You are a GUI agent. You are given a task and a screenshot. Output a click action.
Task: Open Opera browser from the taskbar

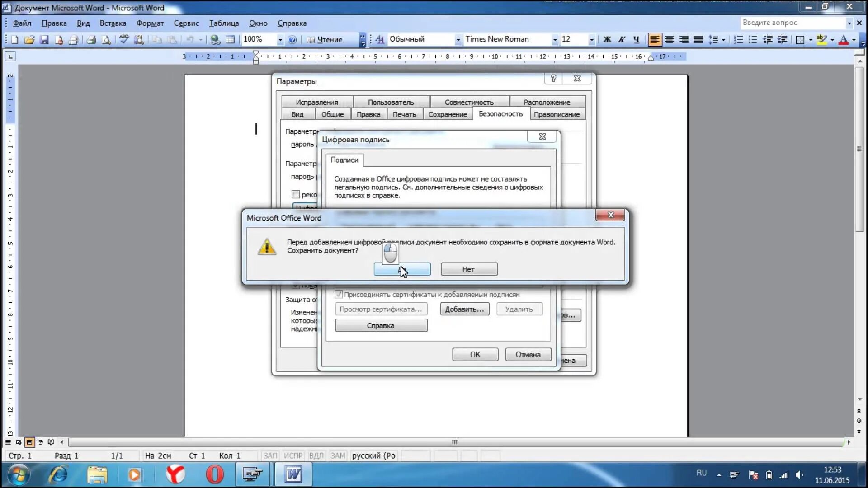point(215,474)
